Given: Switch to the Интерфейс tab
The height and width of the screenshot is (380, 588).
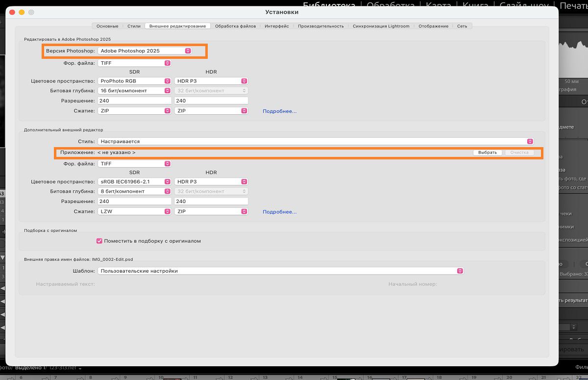Looking at the screenshot, I should coord(277,26).
